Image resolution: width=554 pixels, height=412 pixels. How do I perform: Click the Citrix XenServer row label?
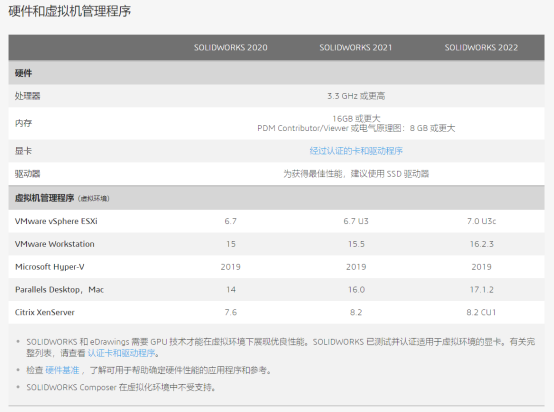click(45, 312)
